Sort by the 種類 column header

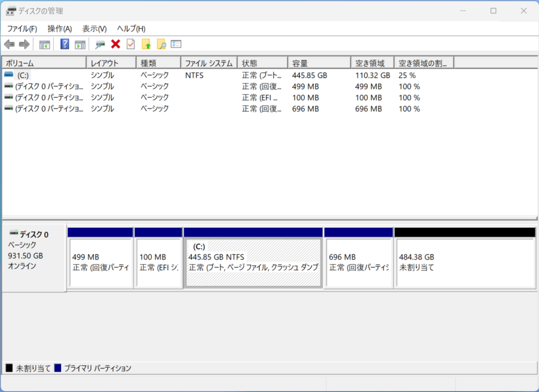point(158,63)
